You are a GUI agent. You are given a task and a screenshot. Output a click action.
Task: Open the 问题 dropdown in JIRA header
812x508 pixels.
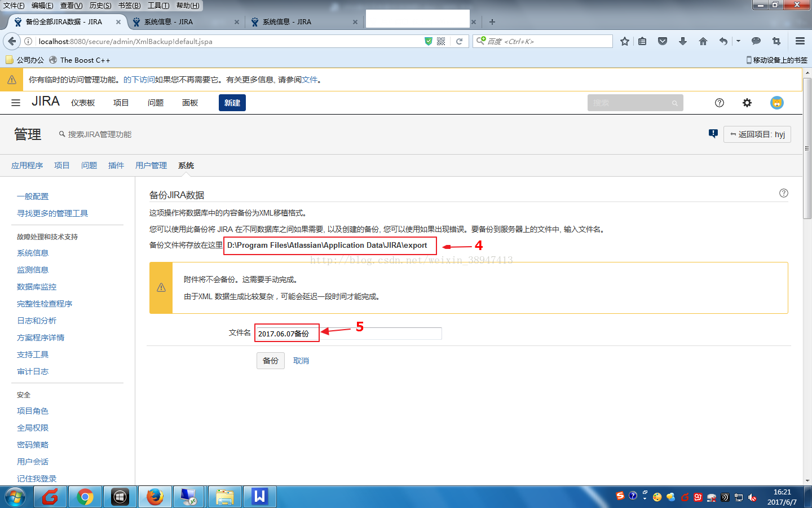156,103
